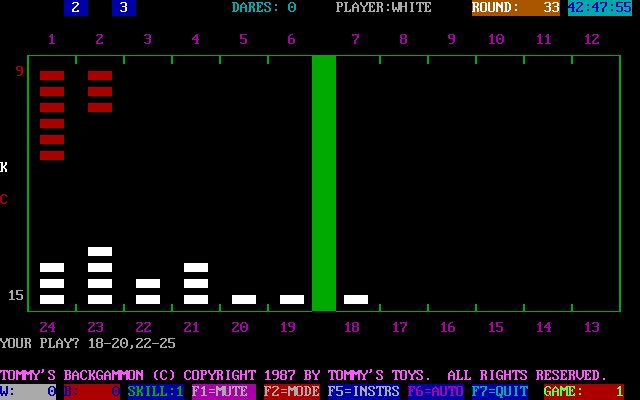Select top white checker on point 23
Screen dimensions: 640x400
point(100,251)
